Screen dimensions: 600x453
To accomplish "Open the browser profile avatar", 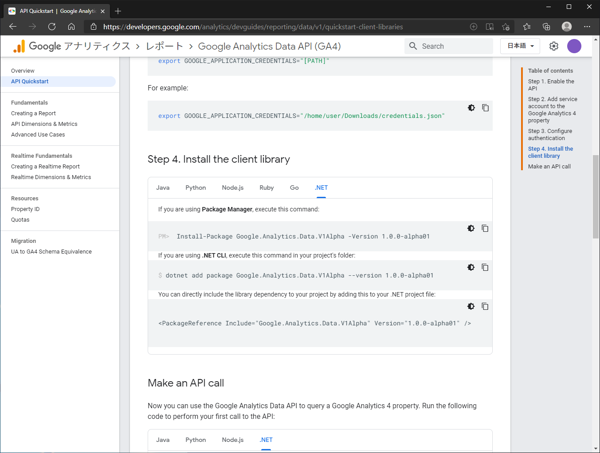I will pos(567,26).
